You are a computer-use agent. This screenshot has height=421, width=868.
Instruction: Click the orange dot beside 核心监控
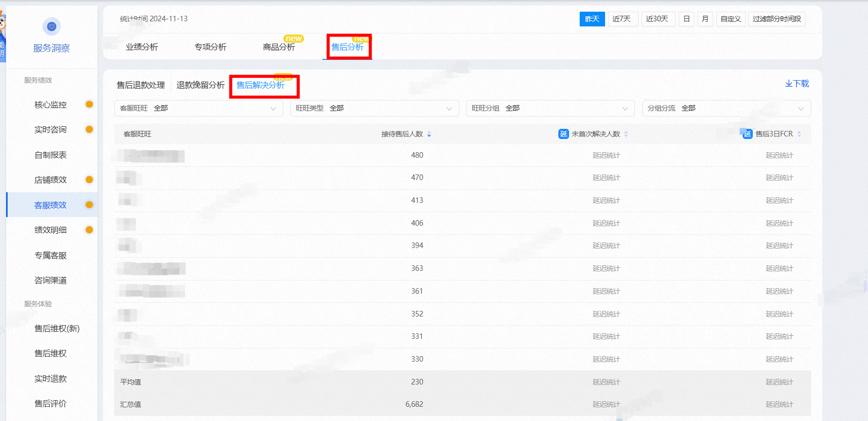click(x=89, y=104)
